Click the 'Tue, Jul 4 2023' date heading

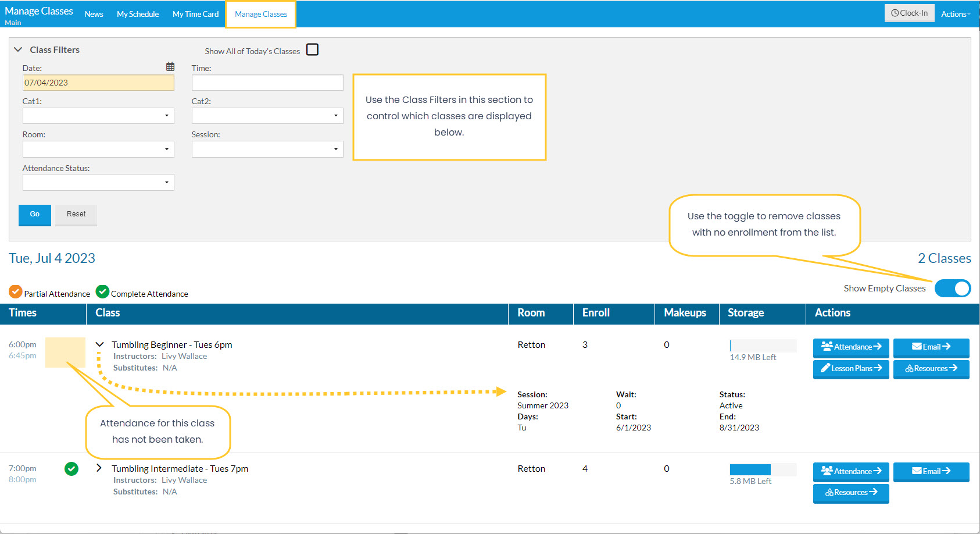coord(52,258)
